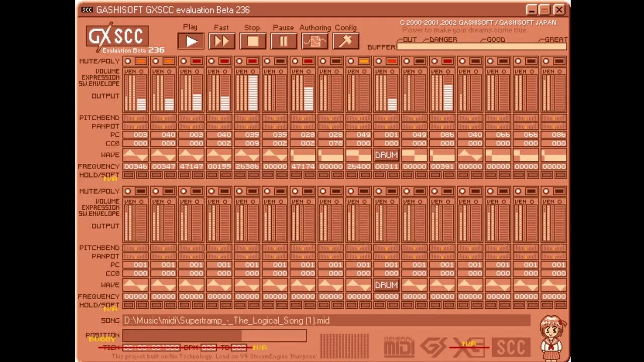Mute the channel showing frequency 26386
The width and height of the screenshot is (644, 362).
[239, 61]
